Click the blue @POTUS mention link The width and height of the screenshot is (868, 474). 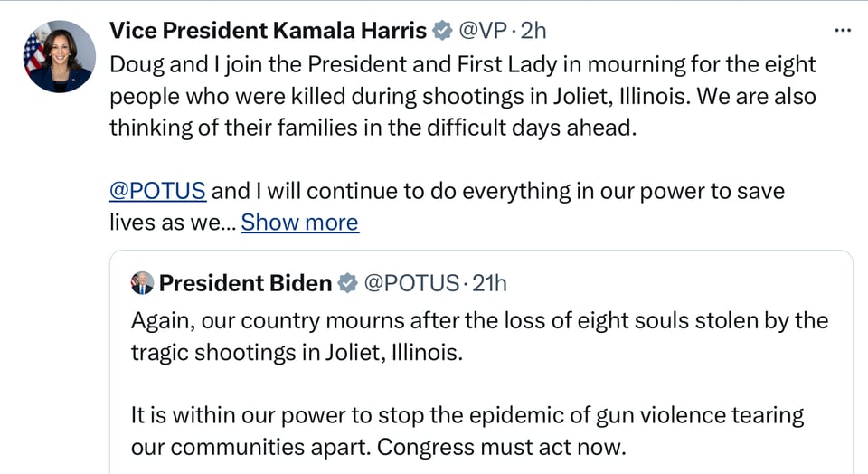pos(158,191)
